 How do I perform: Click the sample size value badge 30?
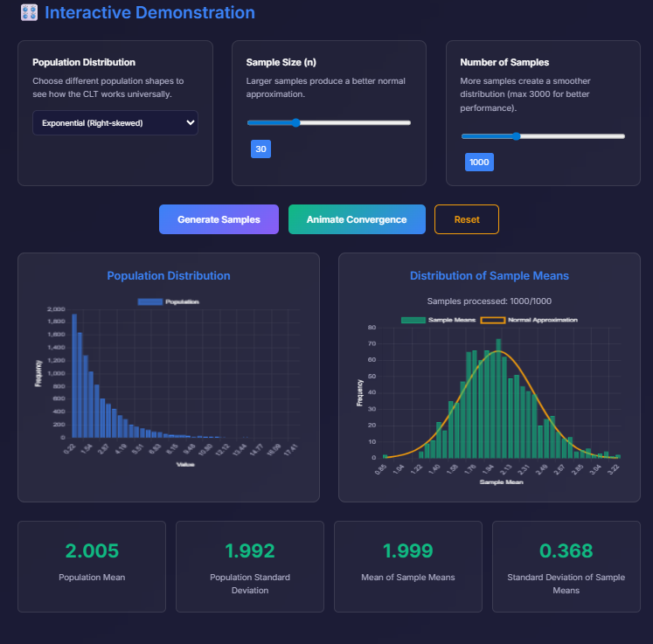click(261, 149)
